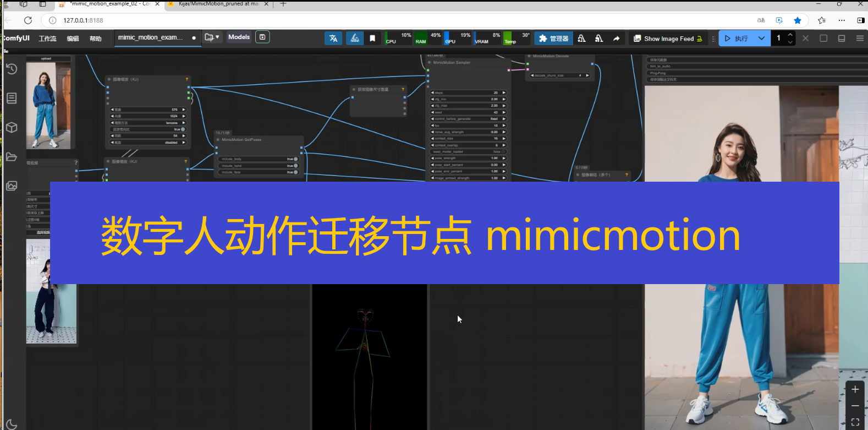The width and height of the screenshot is (868, 430).
Task: Change 缩放方法 lanczos dropdown
Action: [x=148, y=123]
